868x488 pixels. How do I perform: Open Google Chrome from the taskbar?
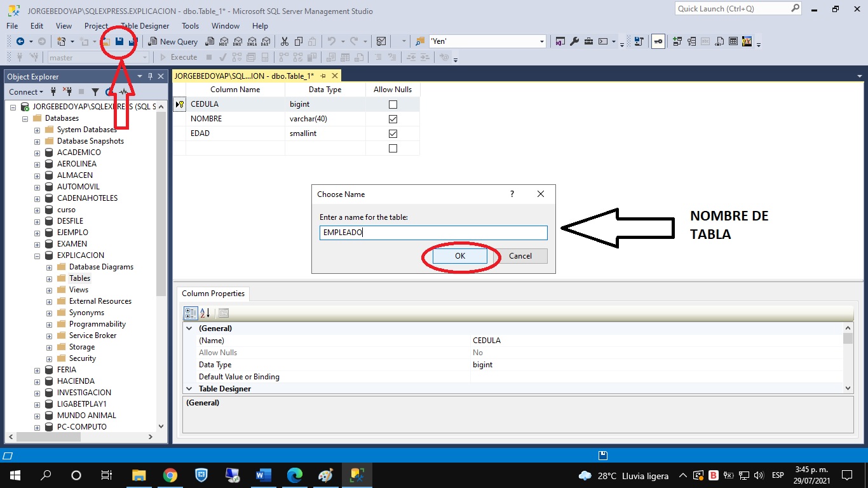tap(170, 475)
